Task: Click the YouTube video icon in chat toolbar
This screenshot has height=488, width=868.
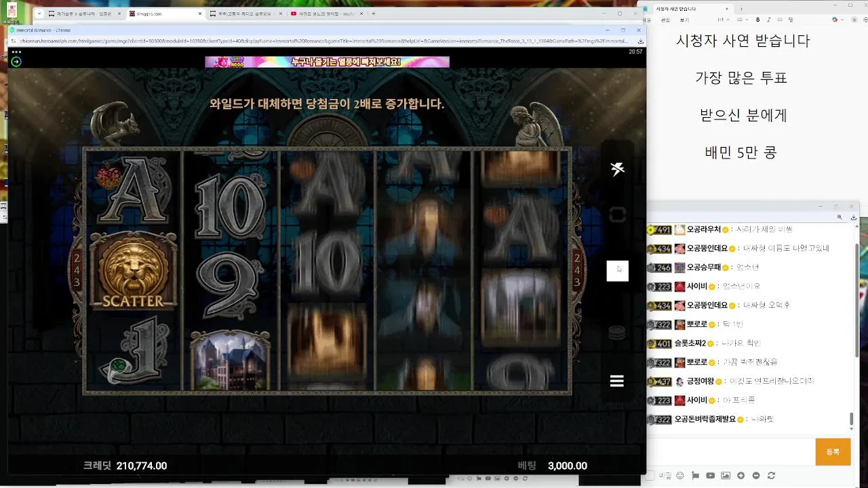Action: tap(711, 476)
